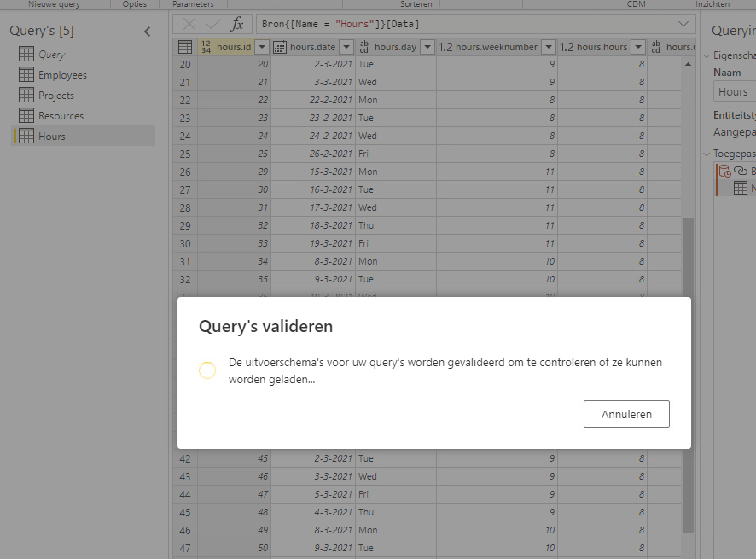This screenshot has width=756, height=559.
Task: Click the hours.id value 35
Action: point(235,279)
